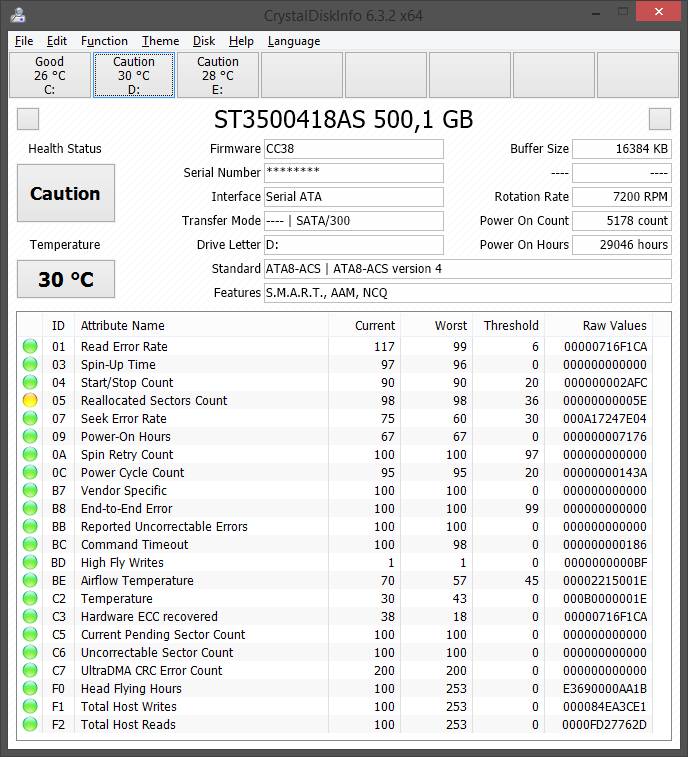Click the green status icon for C2 Temperature
Image resolution: width=688 pixels, height=757 pixels.
click(x=30, y=598)
